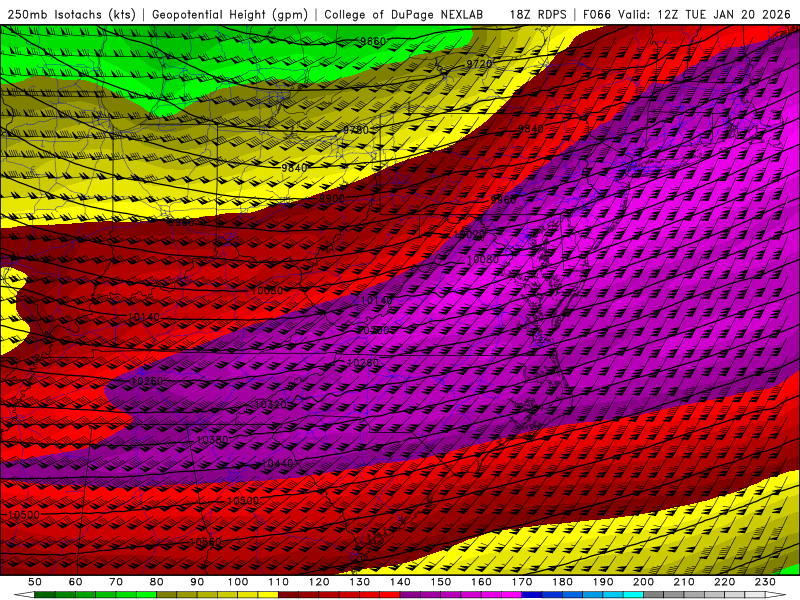Click the legend value 230
800x600 pixels.
(x=766, y=582)
